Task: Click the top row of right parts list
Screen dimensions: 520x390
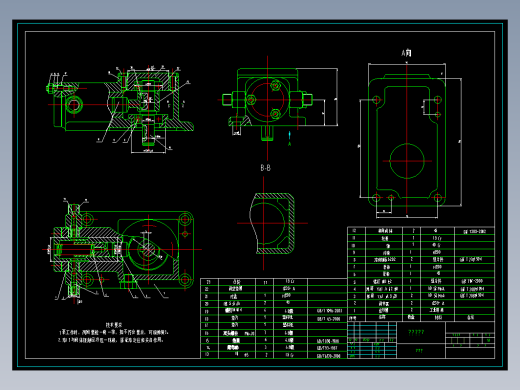Action: (421, 231)
